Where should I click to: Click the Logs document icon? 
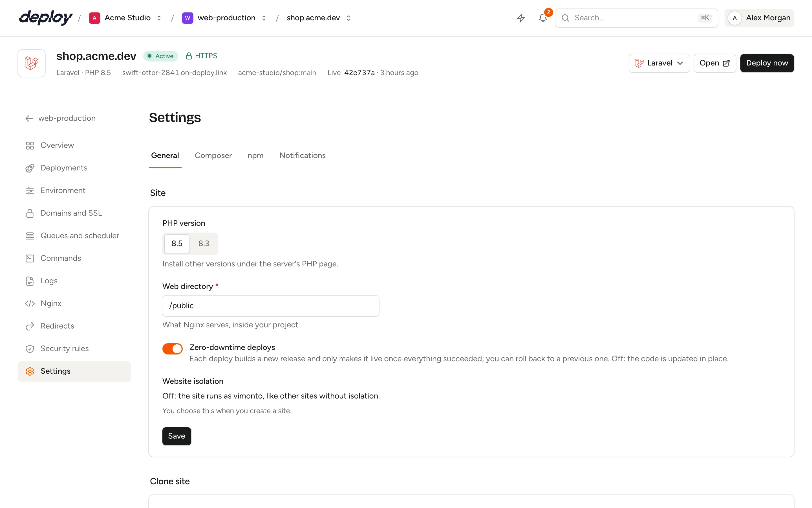(x=30, y=281)
